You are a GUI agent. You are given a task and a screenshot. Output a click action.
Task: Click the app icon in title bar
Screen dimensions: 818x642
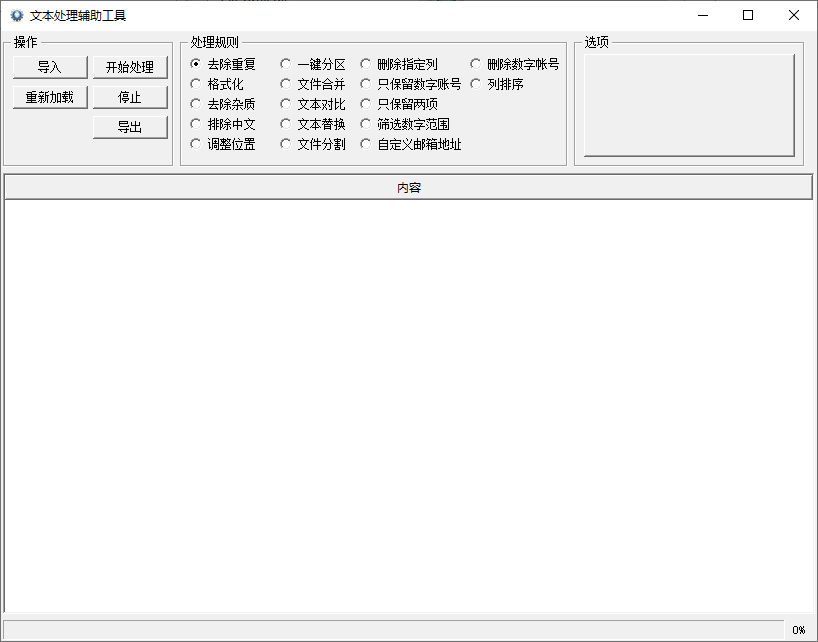pyautogui.click(x=17, y=16)
